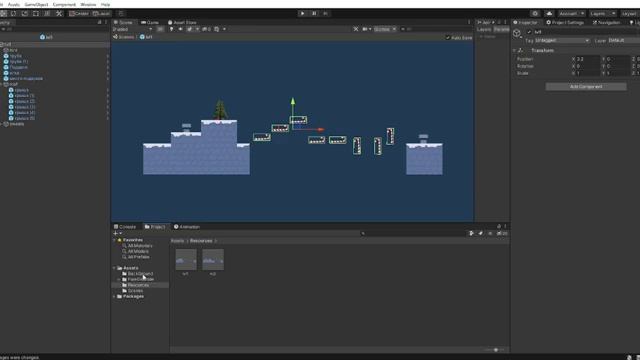Toggle 2D scene view mode
This screenshot has height=360, width=640.
click(160, 29)
